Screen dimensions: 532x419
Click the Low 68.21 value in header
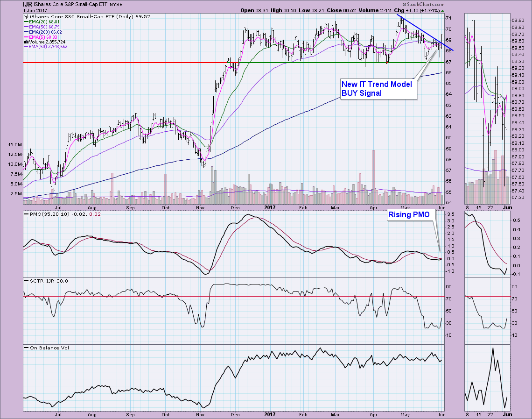click(312, 11)
